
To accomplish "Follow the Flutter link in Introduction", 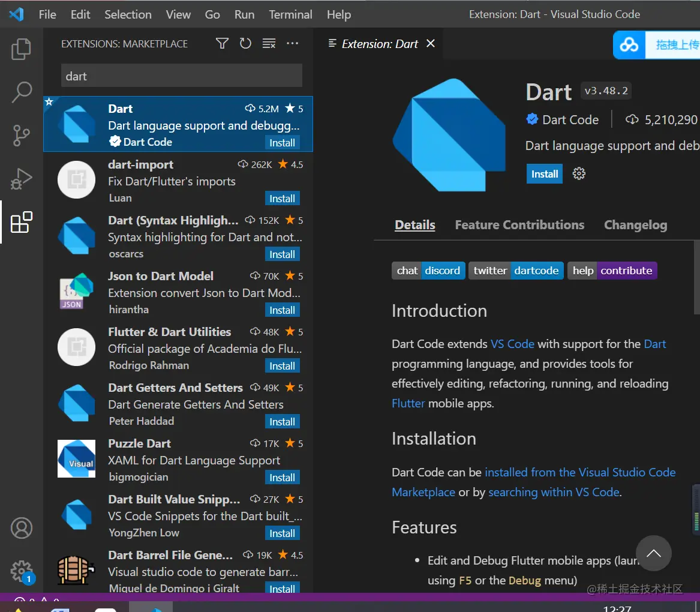I will coord(408,403).
